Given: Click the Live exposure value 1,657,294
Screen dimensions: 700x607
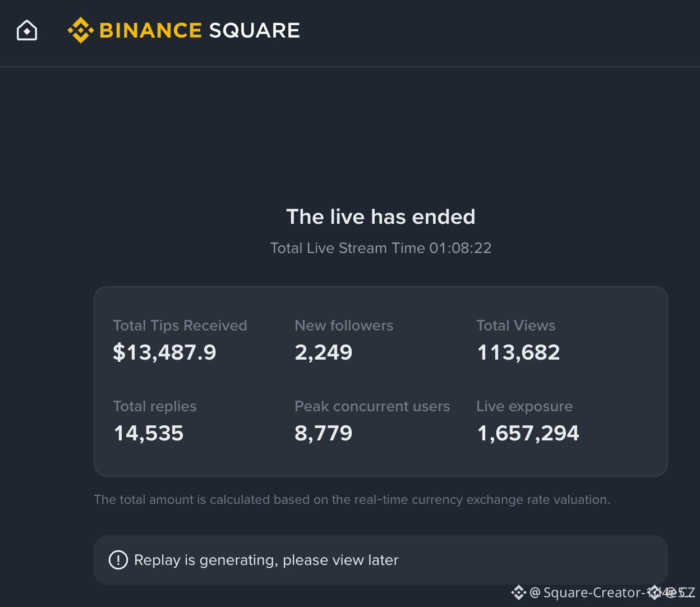Looking at the screenshot, I should point(528,433).
